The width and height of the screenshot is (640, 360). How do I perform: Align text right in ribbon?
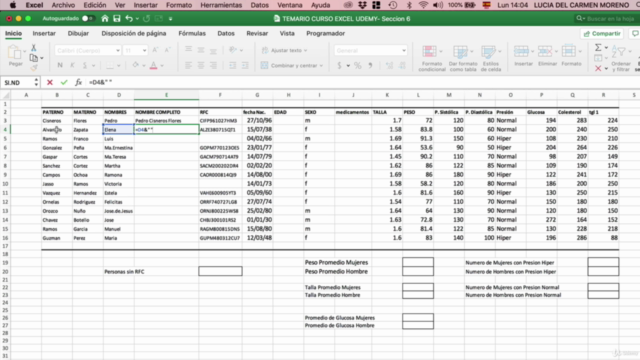pos(213,65)
